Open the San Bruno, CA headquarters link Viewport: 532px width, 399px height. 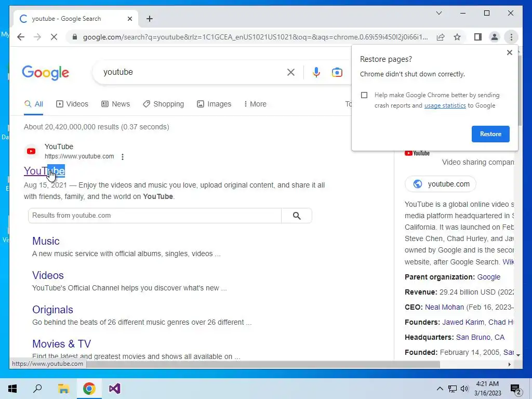point(480,337)
